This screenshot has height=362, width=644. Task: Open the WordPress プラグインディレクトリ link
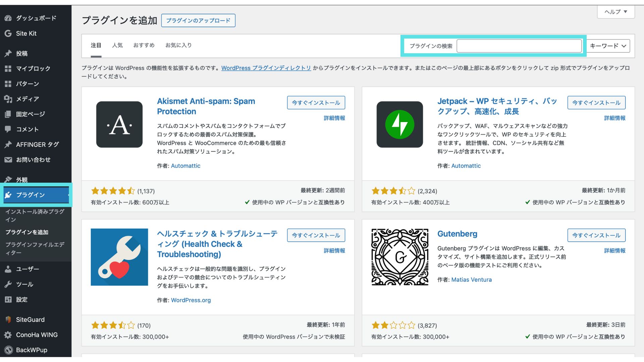(266, 68)
